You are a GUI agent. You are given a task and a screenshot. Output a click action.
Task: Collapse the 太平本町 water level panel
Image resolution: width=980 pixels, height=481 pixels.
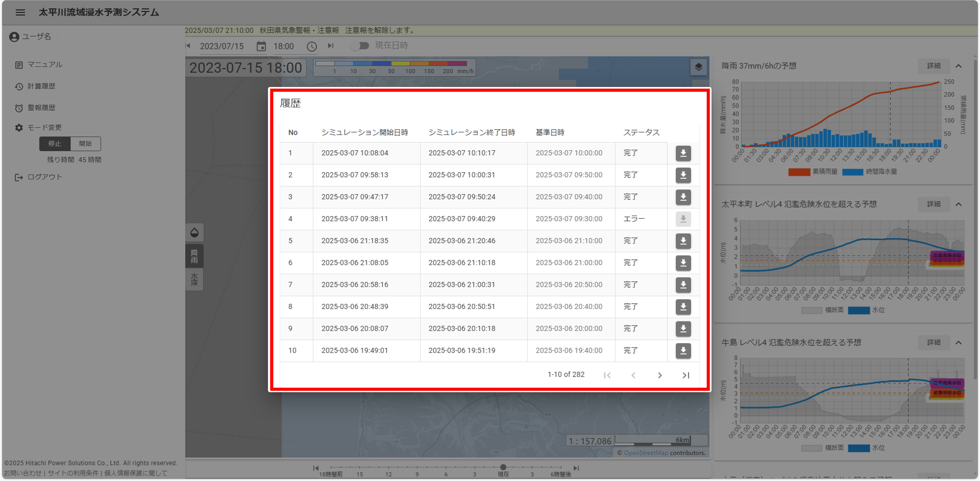coord(958,205)
